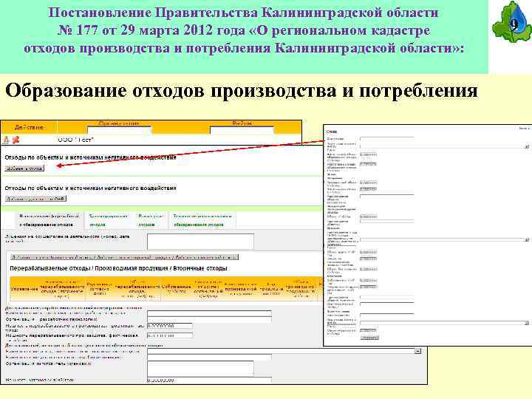Click the bottom 0.00000000 capacity field
Screen dimensions: 532x399
(209, 381)
